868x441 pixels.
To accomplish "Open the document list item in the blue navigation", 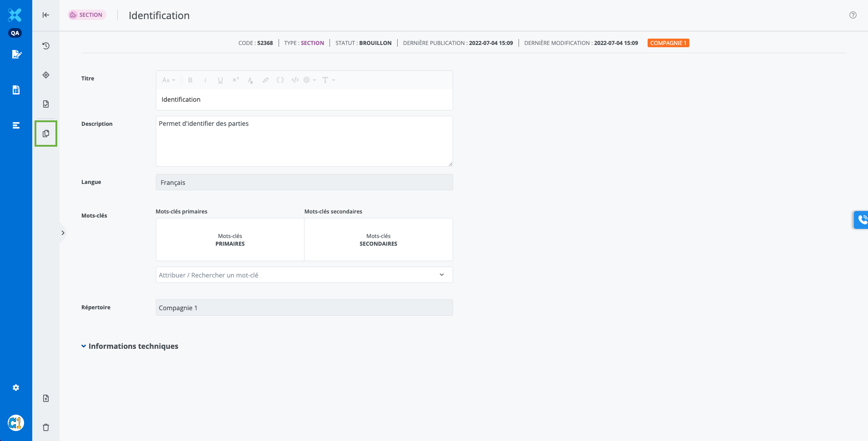I will click(16, 90).
